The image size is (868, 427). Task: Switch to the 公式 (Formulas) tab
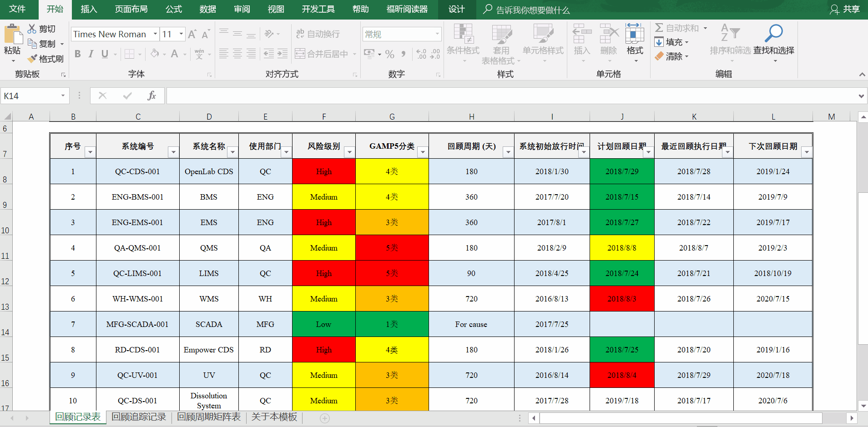point(174,9)
